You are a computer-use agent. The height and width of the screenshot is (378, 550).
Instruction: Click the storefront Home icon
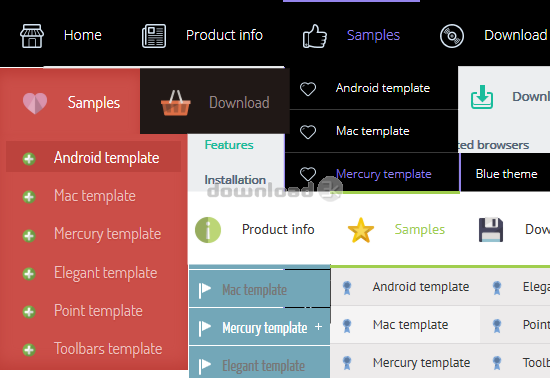point(32,36)
